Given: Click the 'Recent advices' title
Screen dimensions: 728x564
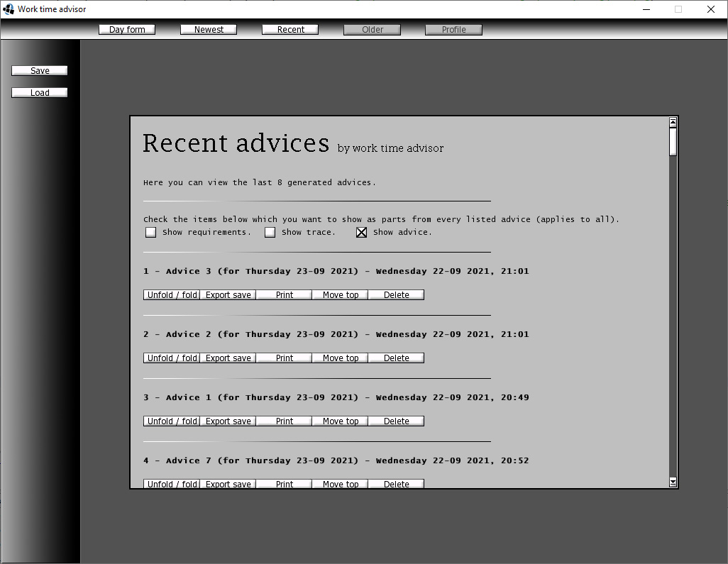Looking at the screenshot, I should [236, 143].
